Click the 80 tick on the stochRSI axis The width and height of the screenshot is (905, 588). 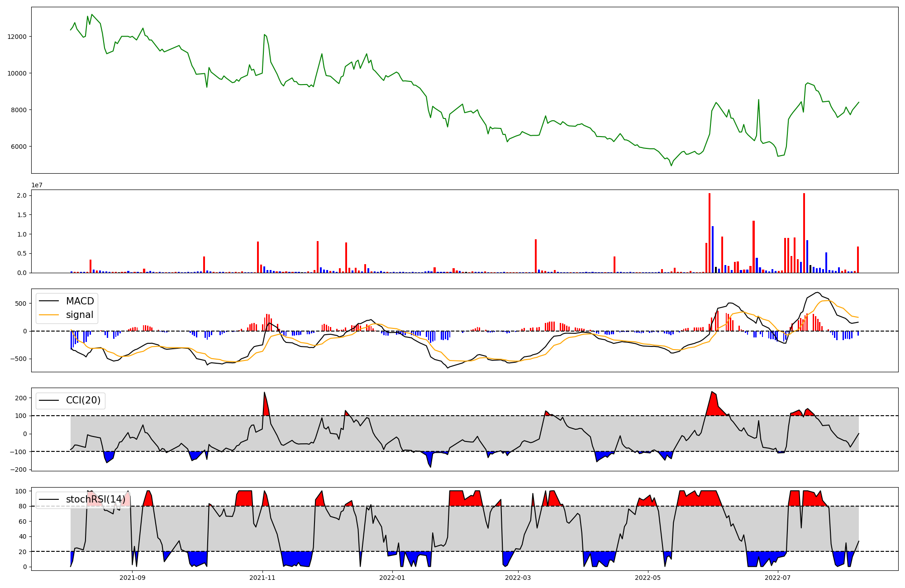coord(23,506)
